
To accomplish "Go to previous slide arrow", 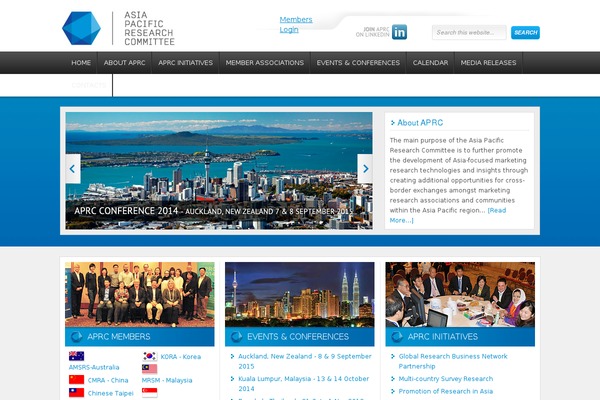I will [73, 169].
